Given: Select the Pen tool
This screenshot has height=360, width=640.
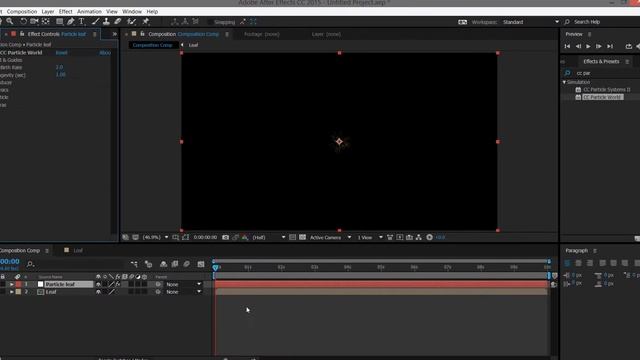Looking at the screenshot, I should tap(71, 21).
